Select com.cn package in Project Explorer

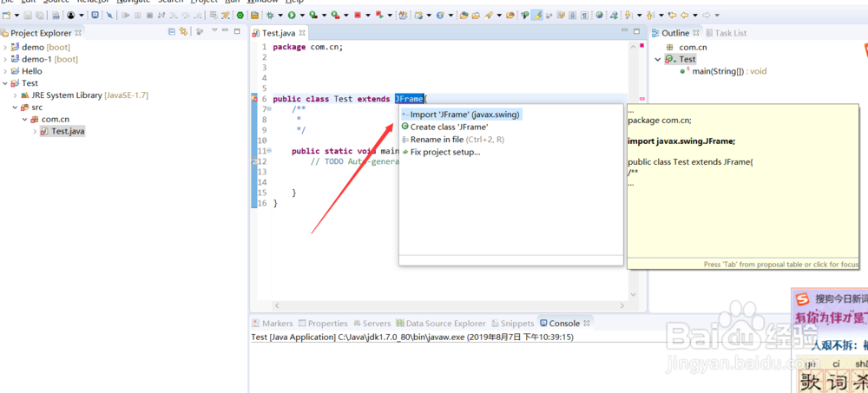coord(49,119)
